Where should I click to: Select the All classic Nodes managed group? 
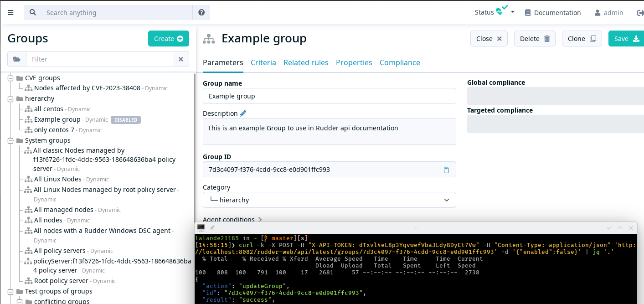point(104,160)
